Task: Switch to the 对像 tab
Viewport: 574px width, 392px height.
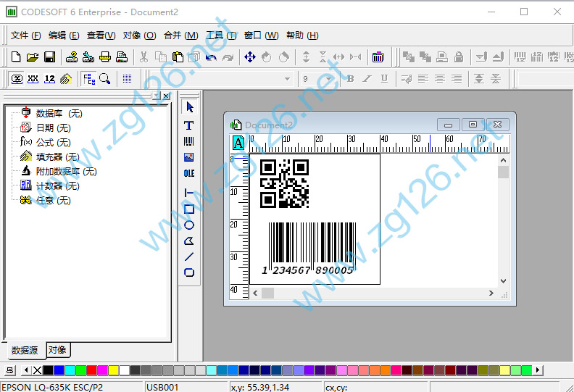Action: tap(57, 349)
